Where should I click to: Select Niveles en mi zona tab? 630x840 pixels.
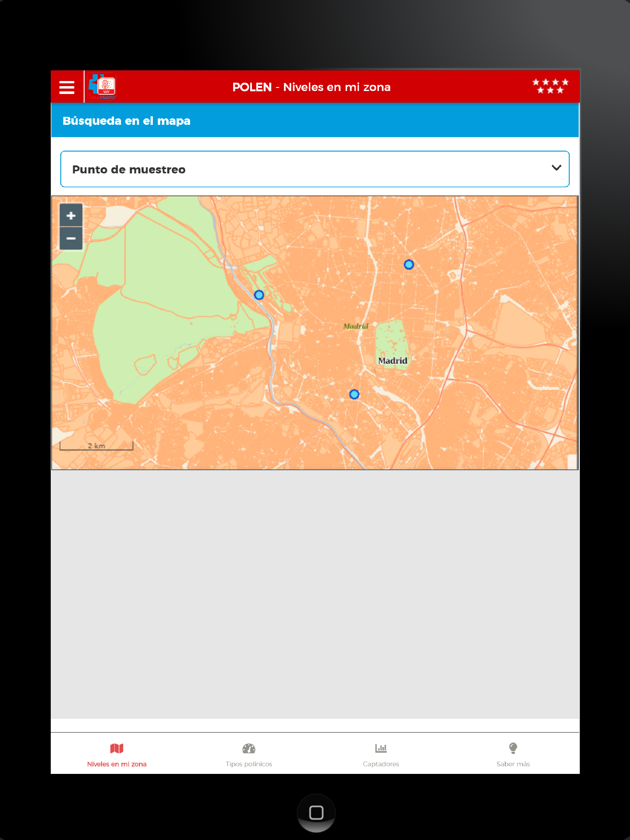coord(117,764)
